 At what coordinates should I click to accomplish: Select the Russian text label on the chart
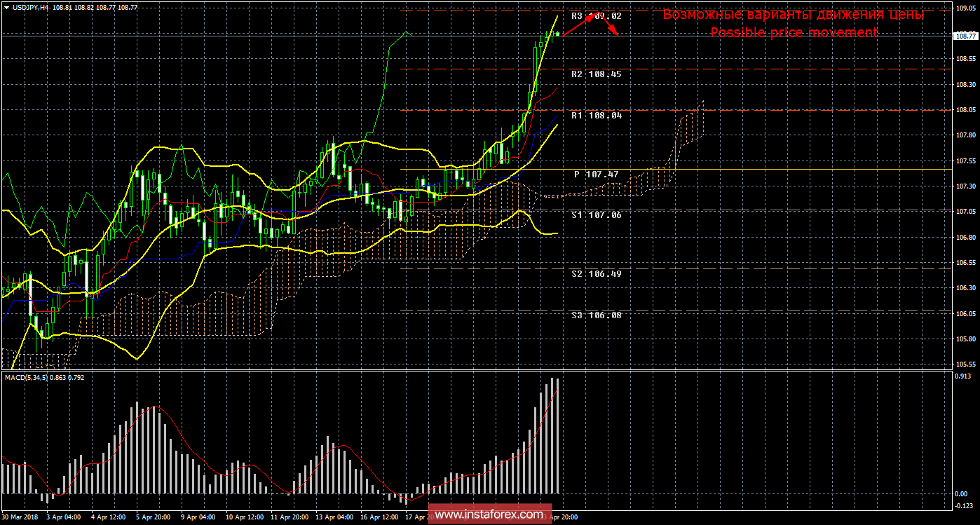coord(794,15)
